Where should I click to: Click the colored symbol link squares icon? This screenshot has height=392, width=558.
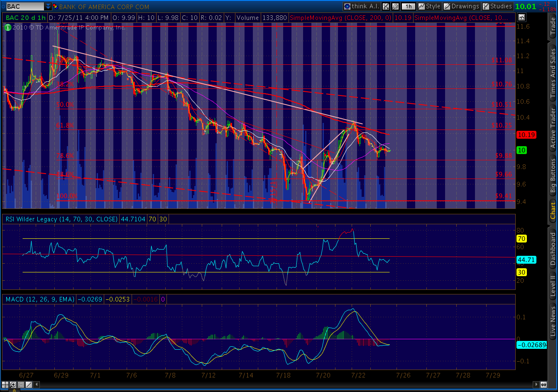55,7
